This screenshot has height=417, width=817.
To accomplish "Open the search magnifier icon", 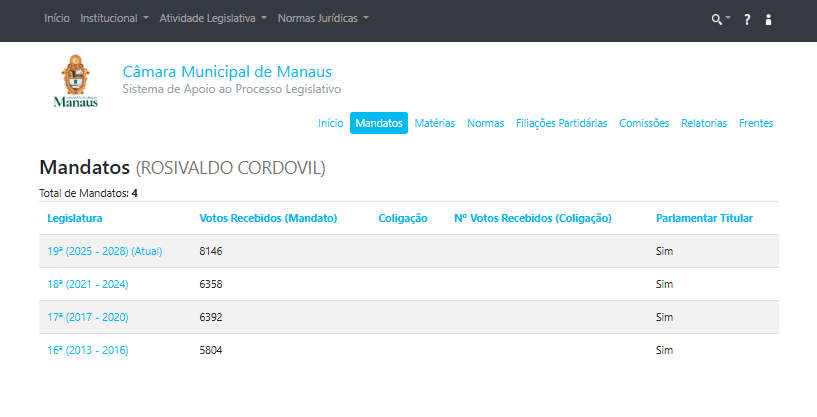I will coord(718,19).
